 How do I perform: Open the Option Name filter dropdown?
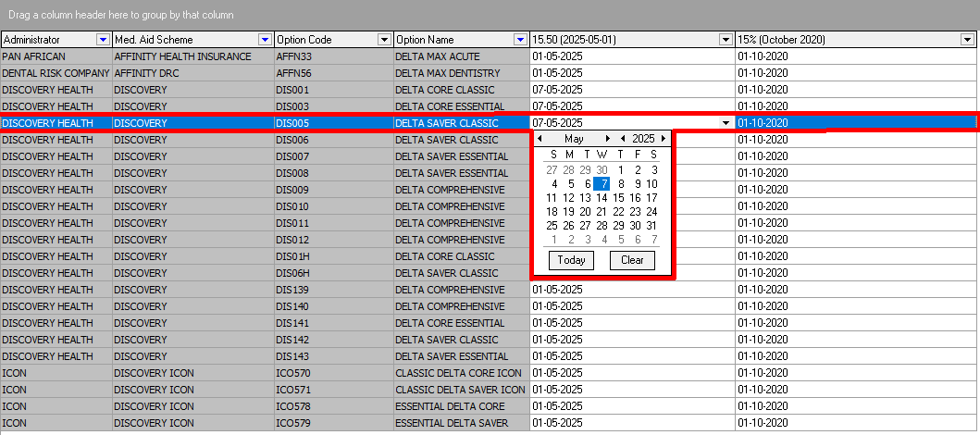(x=521, y=40)
